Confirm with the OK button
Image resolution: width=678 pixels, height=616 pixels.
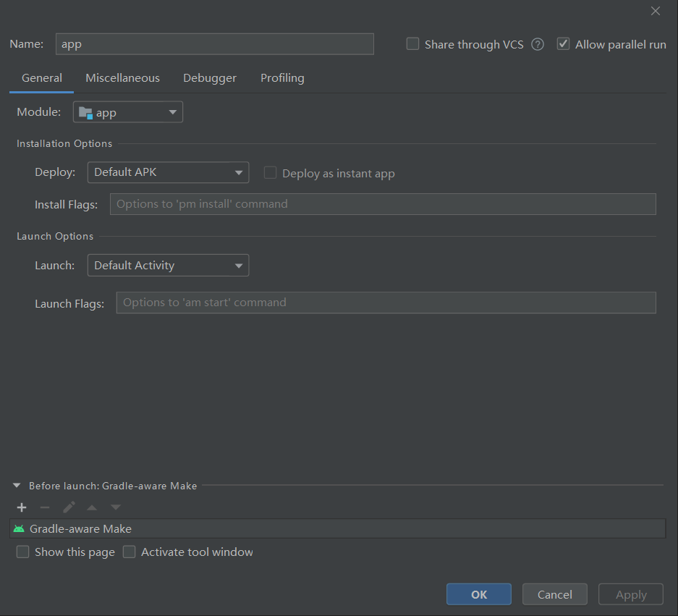479,594
